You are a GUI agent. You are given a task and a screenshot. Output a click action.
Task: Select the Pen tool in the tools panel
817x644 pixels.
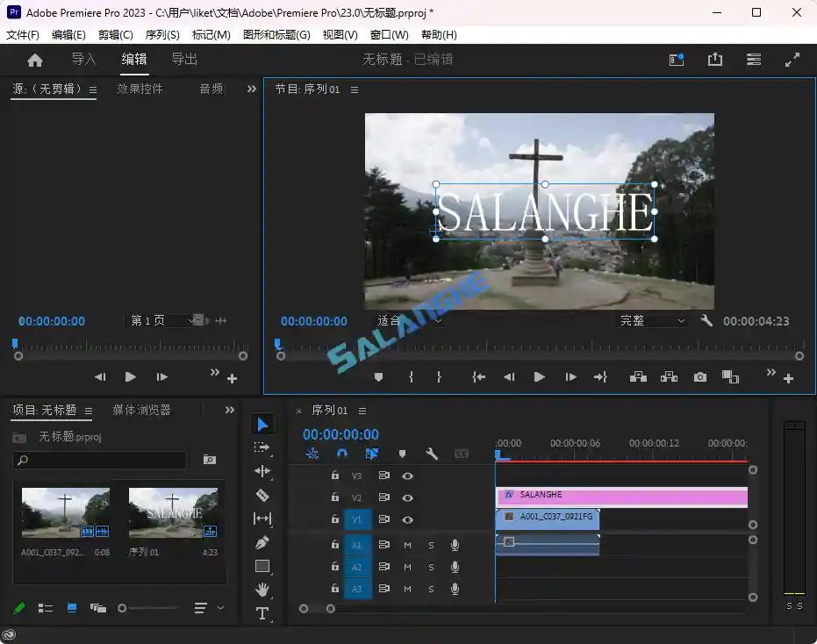tap(262, 541)
